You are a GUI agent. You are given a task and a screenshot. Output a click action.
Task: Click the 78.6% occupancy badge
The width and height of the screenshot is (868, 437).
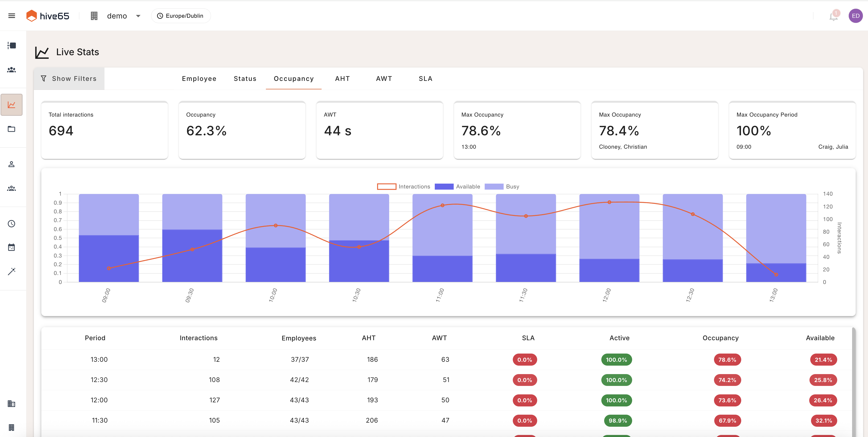coord(727,360)
